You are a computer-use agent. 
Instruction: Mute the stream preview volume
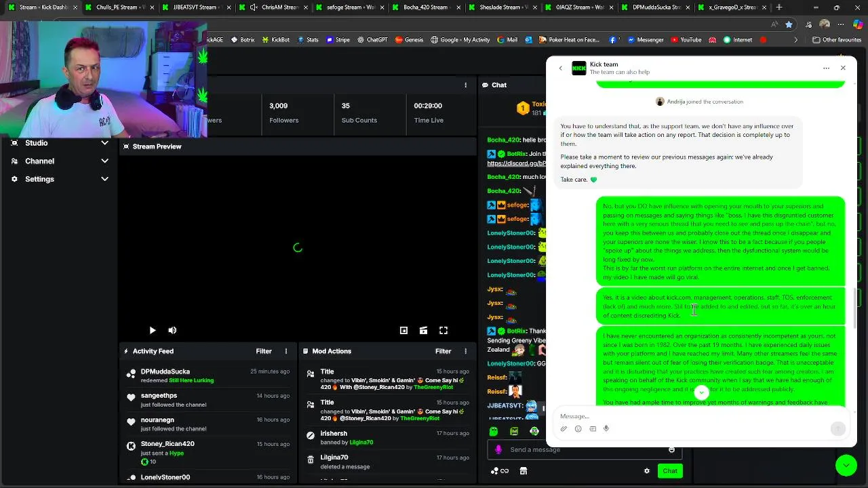tap(172, 330)
